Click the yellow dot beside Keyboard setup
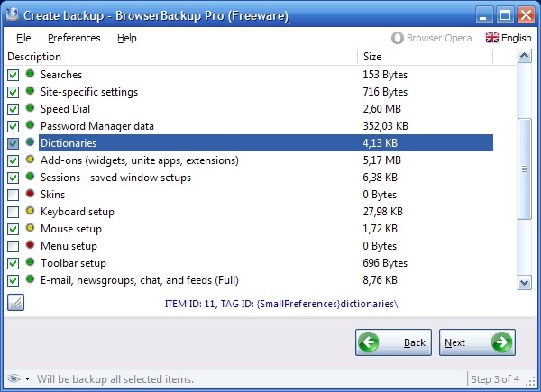Screen dimensions: 541x392 (x=31, y=211)
